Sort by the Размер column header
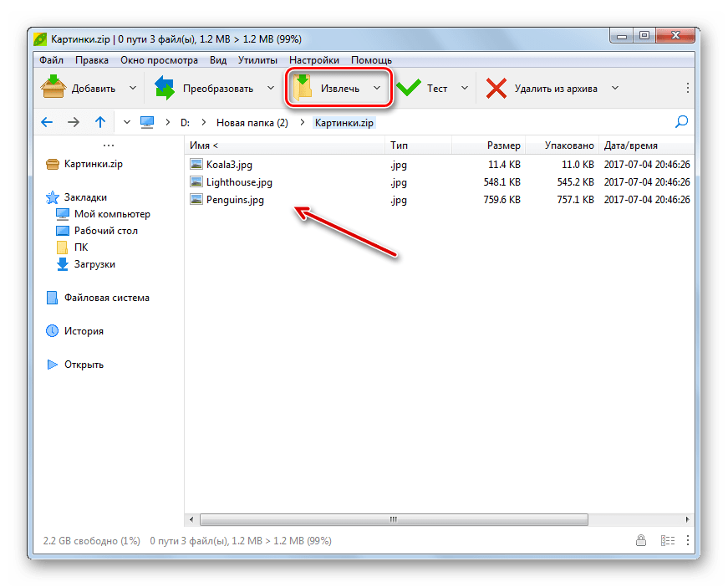Image resolution: width=728 pixels, height=587 pixels. tap(489, 145)
